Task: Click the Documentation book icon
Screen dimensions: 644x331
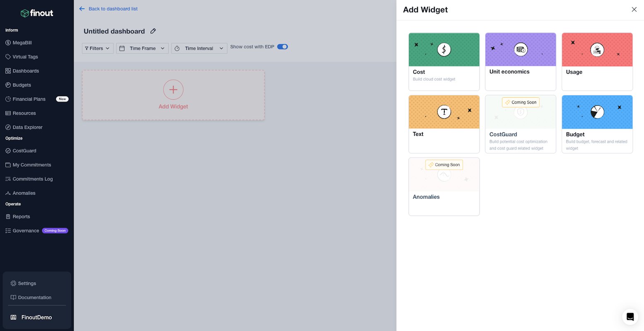Action: point(13,297)
